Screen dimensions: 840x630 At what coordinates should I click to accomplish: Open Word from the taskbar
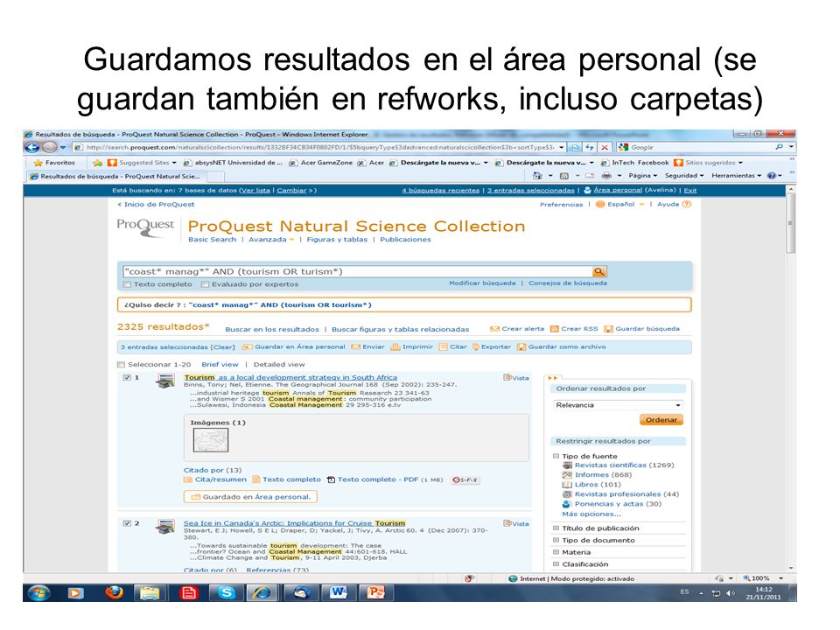(338, 592)
